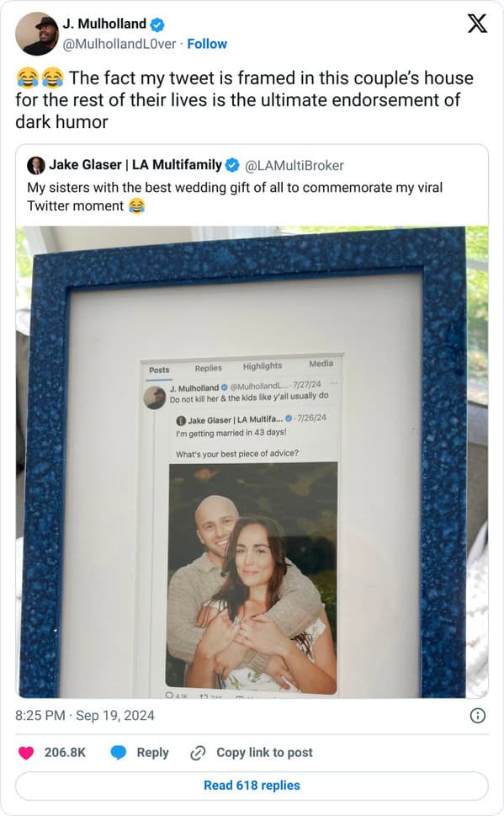This screenshot has width=504, height=816.
Task: Click the Reply label
Action: tap(152, 753)
